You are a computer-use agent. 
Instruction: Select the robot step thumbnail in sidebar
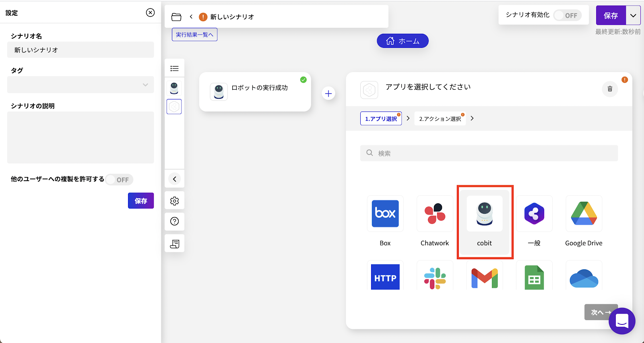tap(174, 88)
